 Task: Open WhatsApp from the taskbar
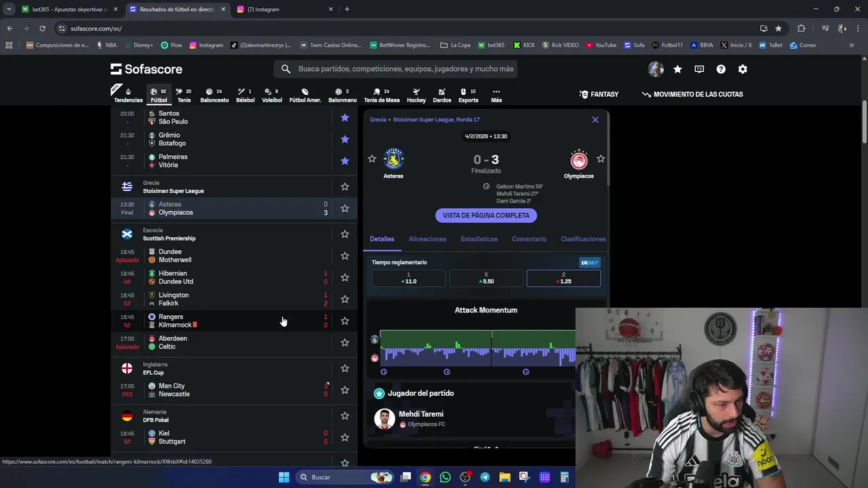pyautogui.click(x=445, y=477)
